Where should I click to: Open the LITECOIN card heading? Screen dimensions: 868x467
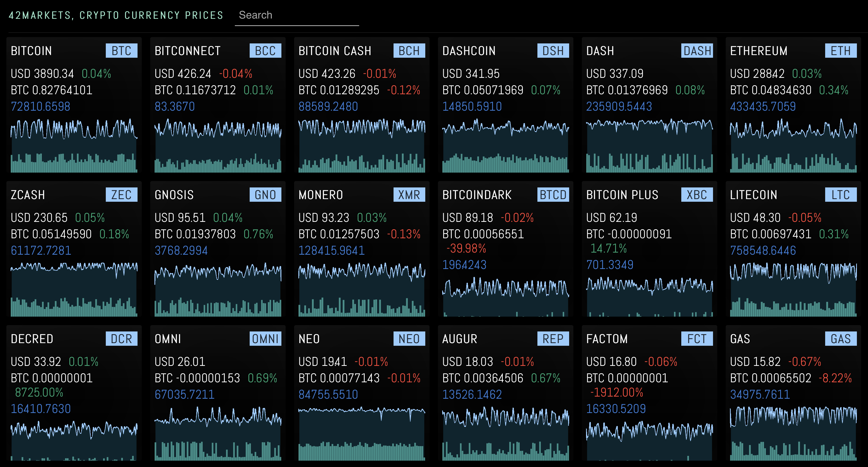click(753, 195)
